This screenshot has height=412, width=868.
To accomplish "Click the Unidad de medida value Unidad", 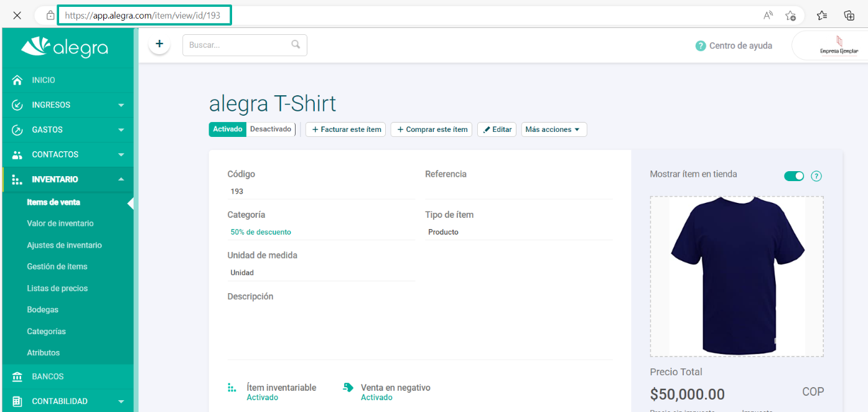I will pos(242,273).
